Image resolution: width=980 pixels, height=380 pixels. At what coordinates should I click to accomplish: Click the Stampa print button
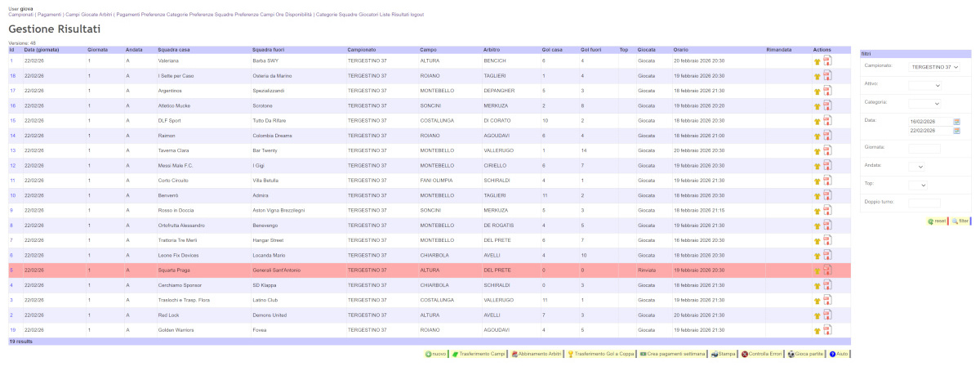coord(723,354)
